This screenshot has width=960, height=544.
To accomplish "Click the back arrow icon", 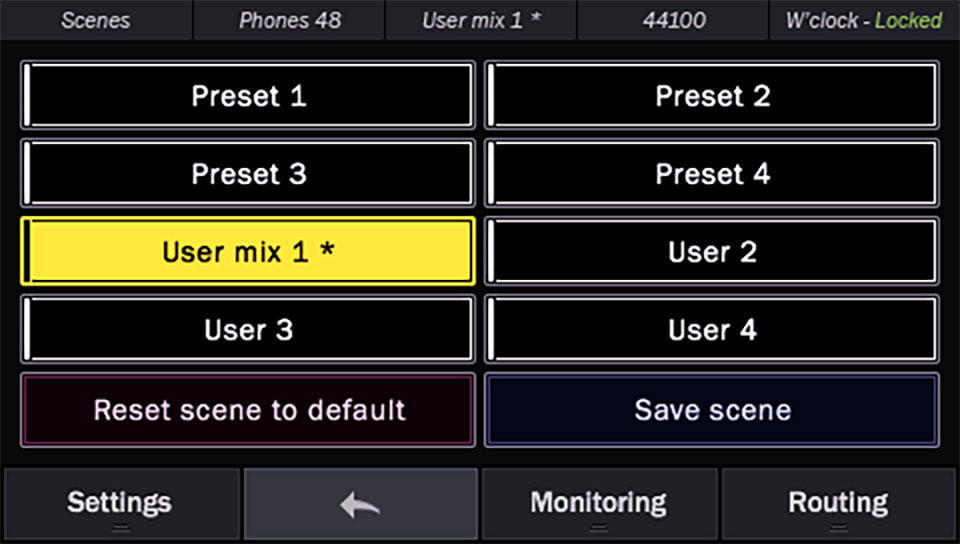I will (x=360, y=504).
